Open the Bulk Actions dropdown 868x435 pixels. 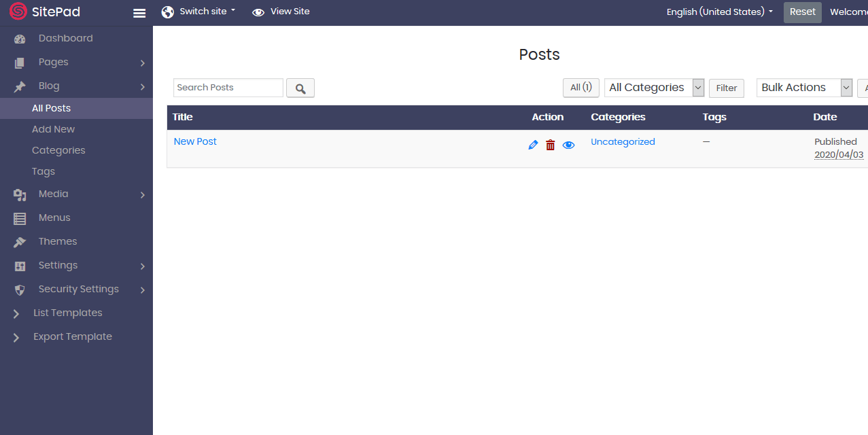point(803,88)
